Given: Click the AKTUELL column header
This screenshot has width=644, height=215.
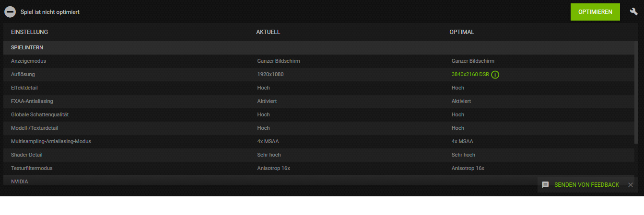Looking at the screenshot, I should tap(268, 32).
